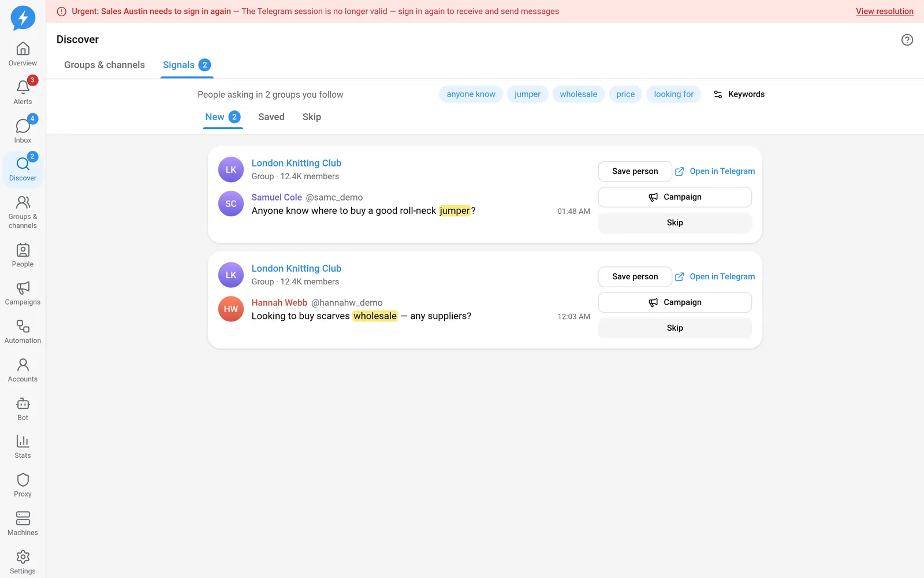This screenshot has width=924, height=578.
Task: Click 'People asking in 2 groups you follow'
Action: (270, 94)
